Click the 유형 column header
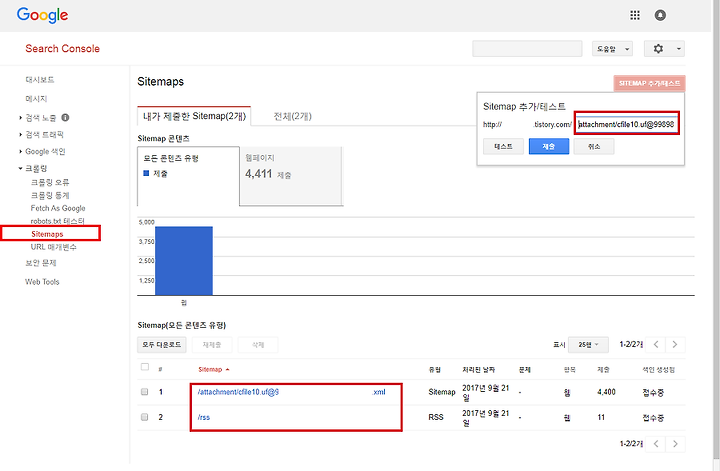Viewport: 720px width, 471px height. tap(434, 370)
